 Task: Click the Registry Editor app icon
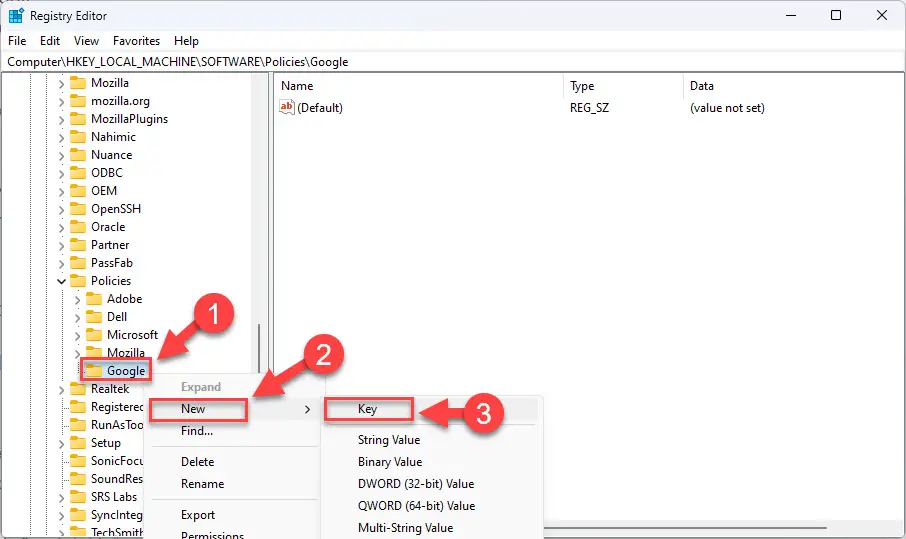(16, 16)
